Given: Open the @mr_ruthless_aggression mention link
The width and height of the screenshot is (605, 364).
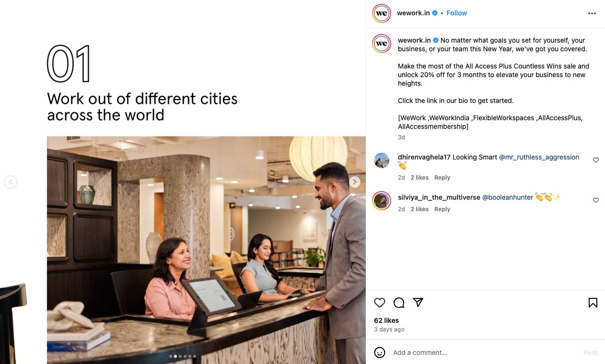Looking at the screenshot, I should pyautogui.click(x=539, y=157).
